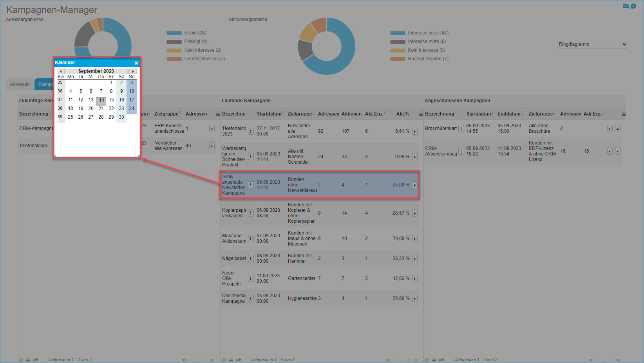Sort Abgeschlossene Kampagnen by Enddatum
This screenshot has width=644, height=363.
(x=509, y=114)
